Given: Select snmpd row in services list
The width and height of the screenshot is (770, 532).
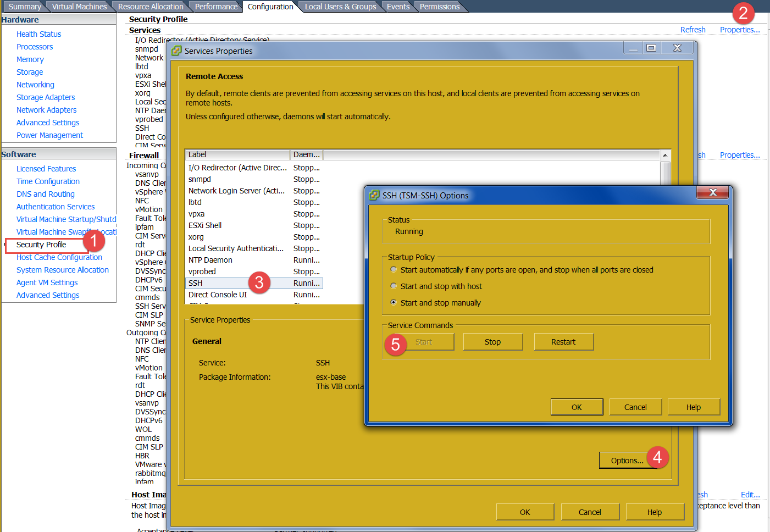Looking at the screenshot, I should [254, 179].
